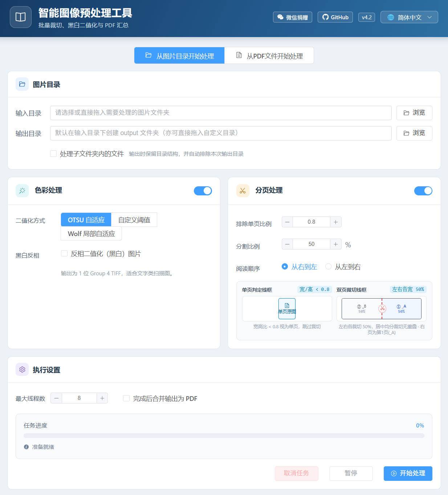448x495 pixels.
Task: Click the 任务进度 progress bar
Action: [x=224, y=435]
